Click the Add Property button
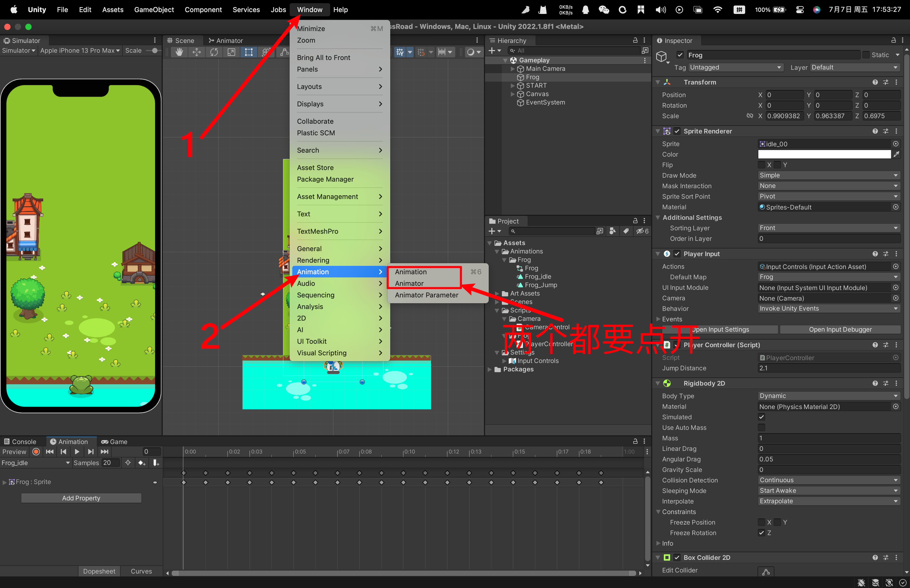Screen dimensions: 910x588 tap(81, 498)
